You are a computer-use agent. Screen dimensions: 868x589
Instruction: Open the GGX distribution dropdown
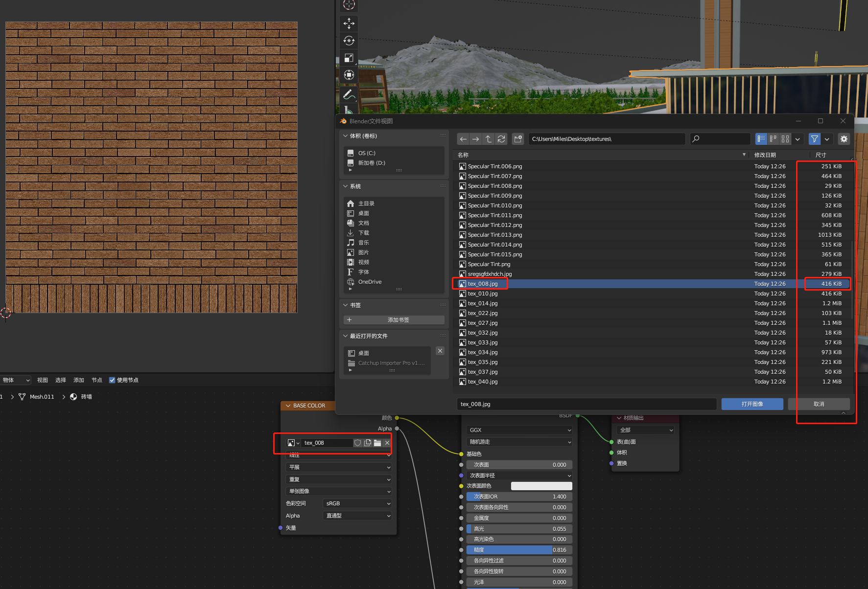point(519,430)
